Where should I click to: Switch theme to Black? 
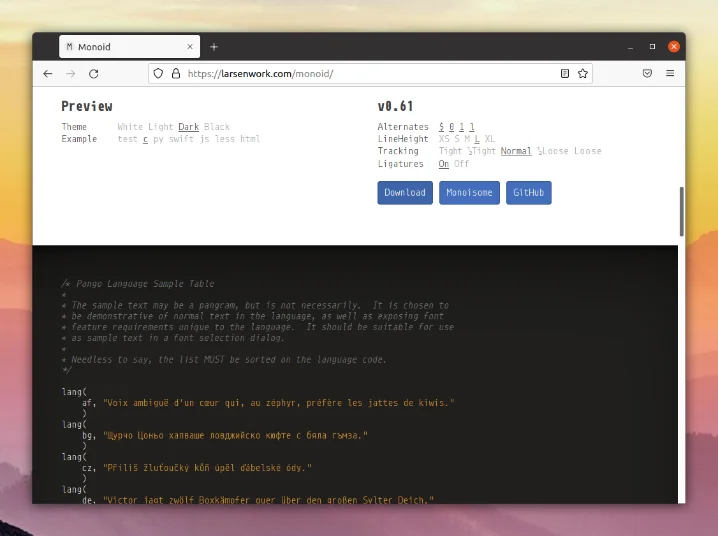[217, 127]
